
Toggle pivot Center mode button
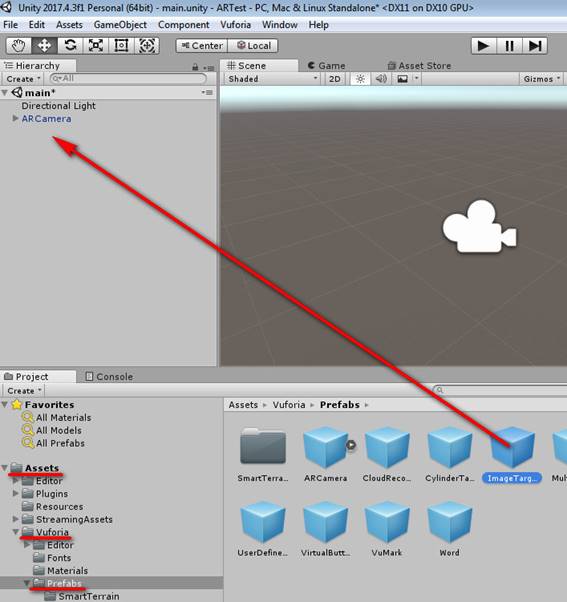tap(202, 46)
